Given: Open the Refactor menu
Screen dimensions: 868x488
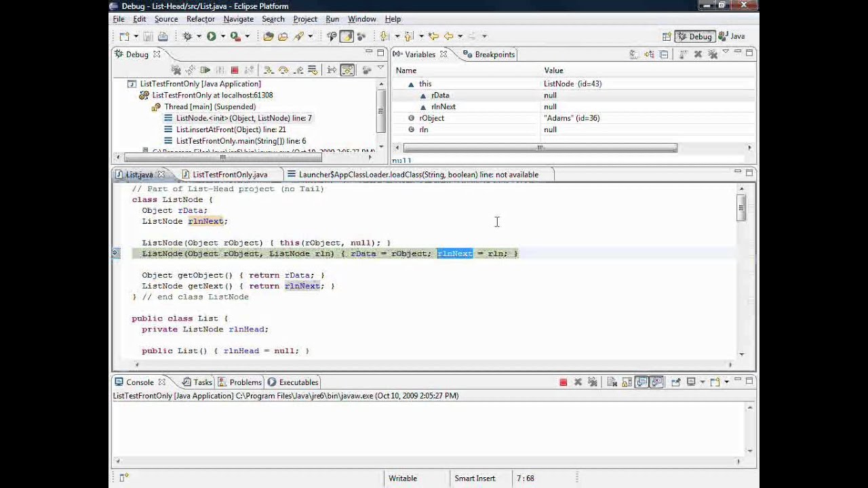Looking at the screenshot, I should (201, 19).
